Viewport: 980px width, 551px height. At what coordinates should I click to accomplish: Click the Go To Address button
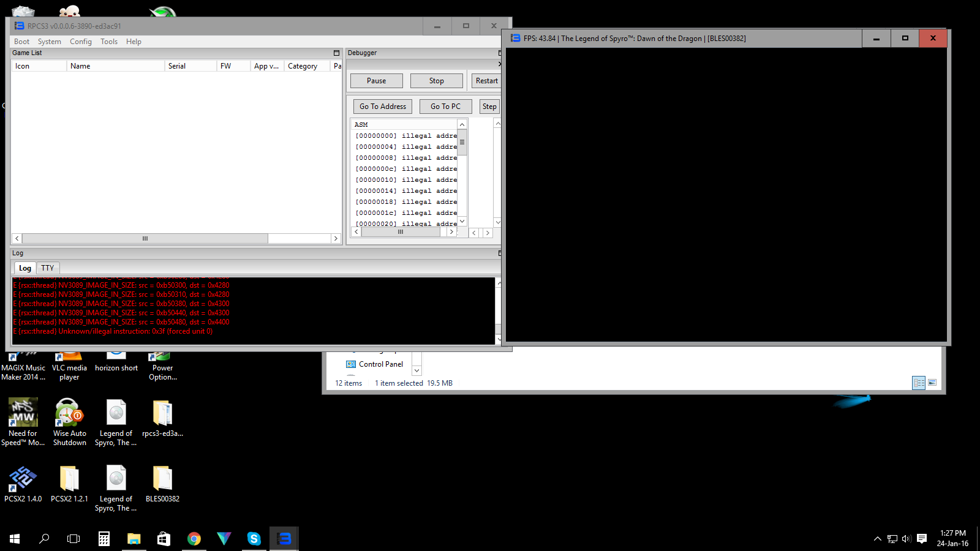click(383, 107)
